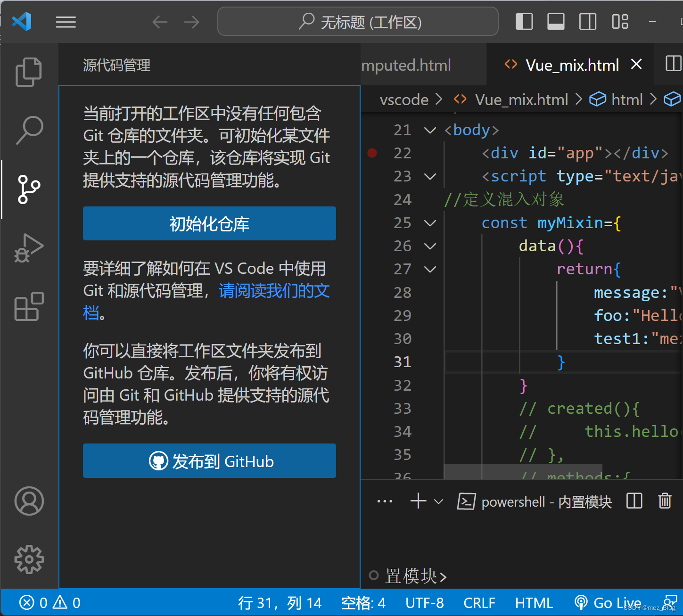Click the Vue_mix.html breadcrumb item
The width and height of the screenshot is (683, 616).
coord(521,99)
